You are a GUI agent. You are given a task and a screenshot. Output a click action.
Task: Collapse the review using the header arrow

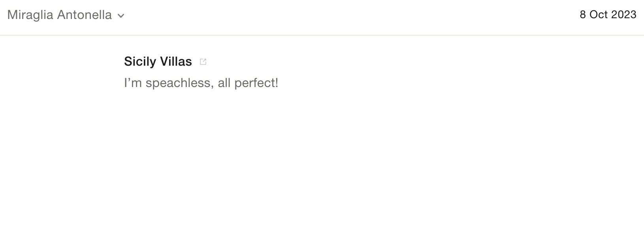[121, 16]
